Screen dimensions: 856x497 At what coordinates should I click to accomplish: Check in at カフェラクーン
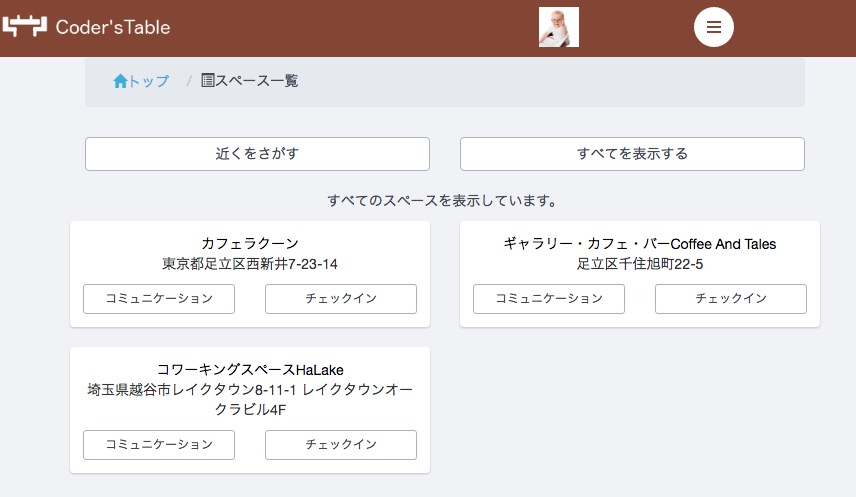[340, 298]
